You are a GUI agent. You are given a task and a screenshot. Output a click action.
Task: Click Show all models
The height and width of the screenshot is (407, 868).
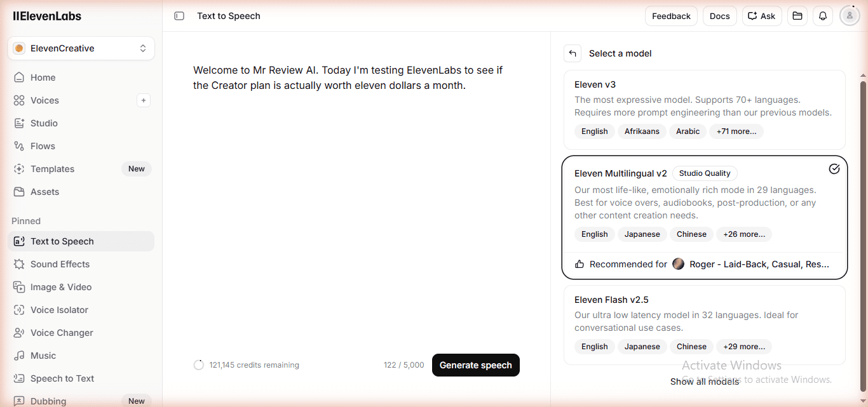705,382
